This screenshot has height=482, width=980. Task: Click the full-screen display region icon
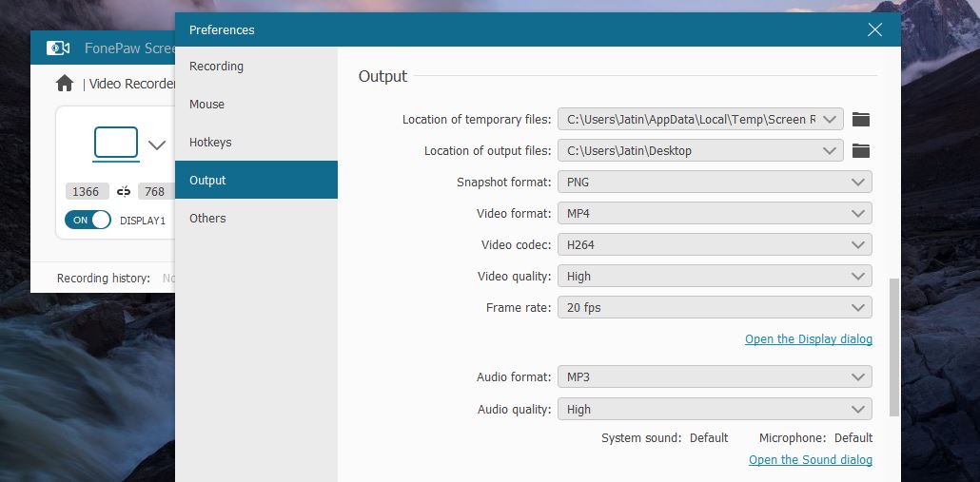(116, 143)
